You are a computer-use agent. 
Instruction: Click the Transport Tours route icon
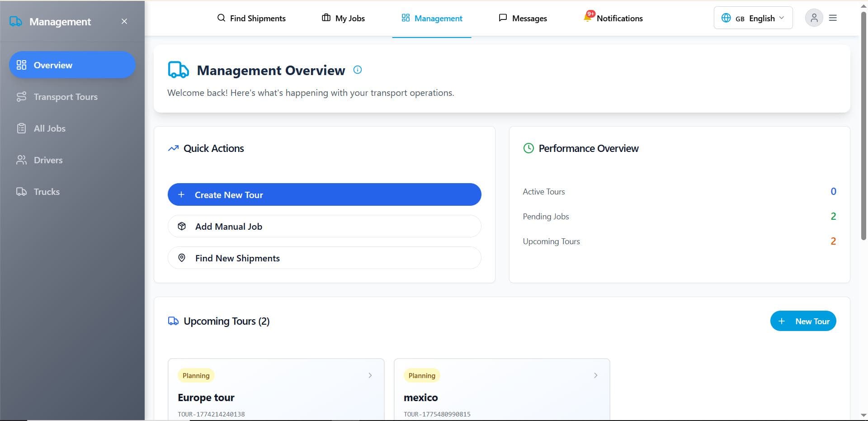[21, 96]
